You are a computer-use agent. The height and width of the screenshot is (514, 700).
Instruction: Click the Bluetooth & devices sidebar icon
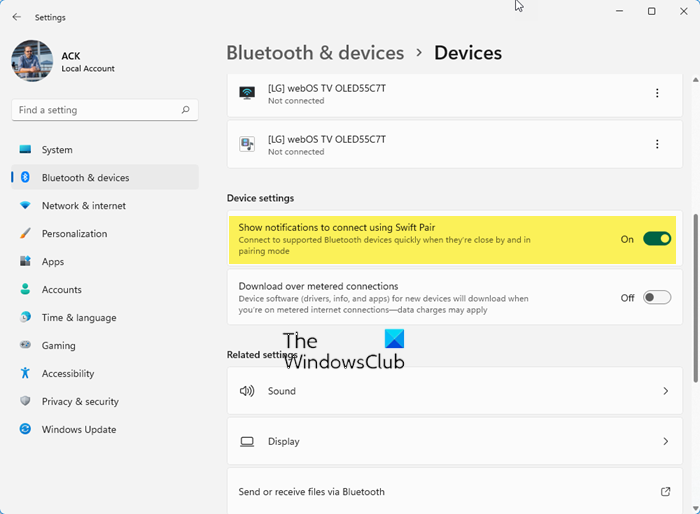tap(25, 178)
